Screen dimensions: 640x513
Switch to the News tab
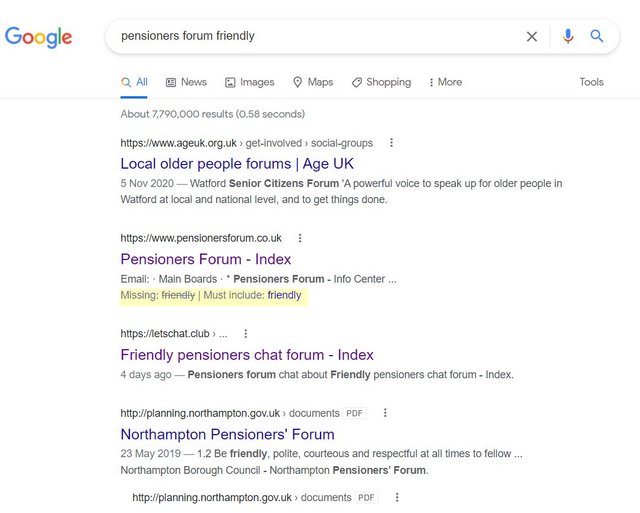pyautogui.click(x=186, y=82)
